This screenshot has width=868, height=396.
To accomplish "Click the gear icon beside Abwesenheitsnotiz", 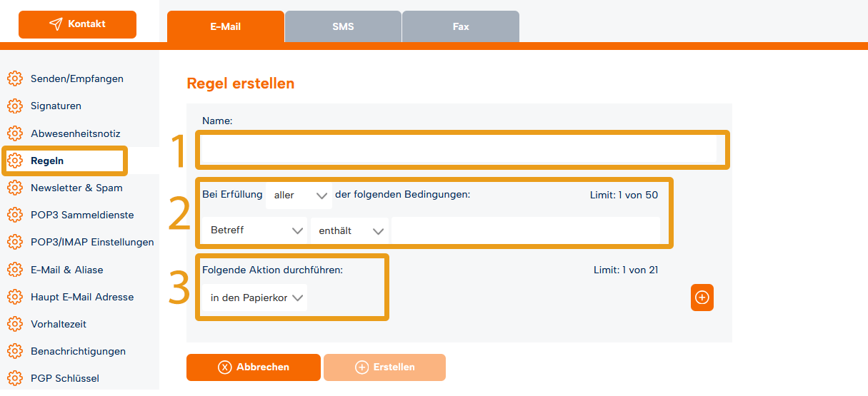I will point(14,133).
